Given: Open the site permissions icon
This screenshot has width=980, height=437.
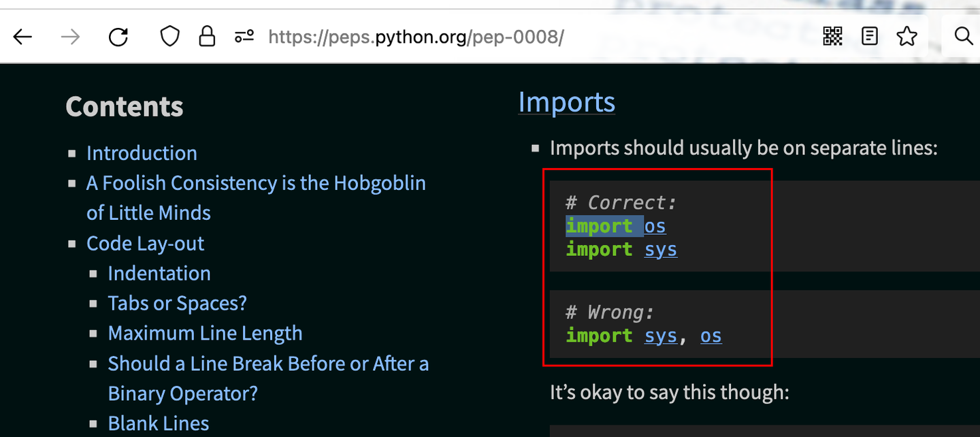Looking at the screenshot, I should pyautogui.click(x=244, y=37).
